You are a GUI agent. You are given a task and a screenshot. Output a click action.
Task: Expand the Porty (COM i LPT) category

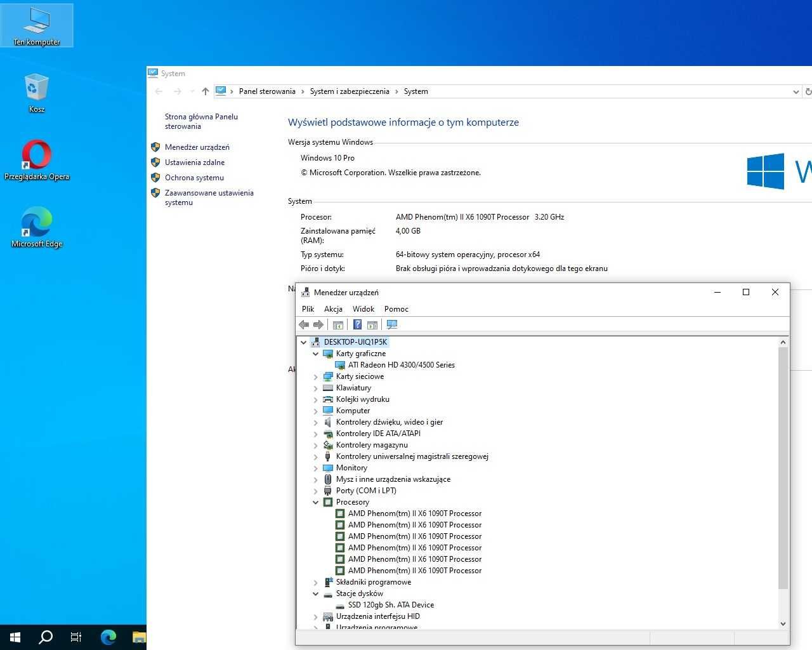[316, 491]
